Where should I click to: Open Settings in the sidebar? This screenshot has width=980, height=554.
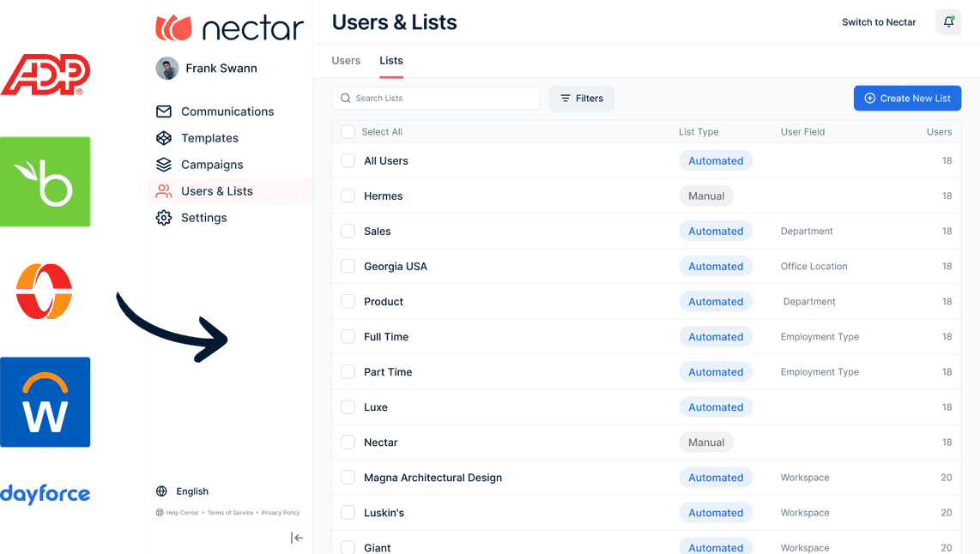click(x=203, y=218)
